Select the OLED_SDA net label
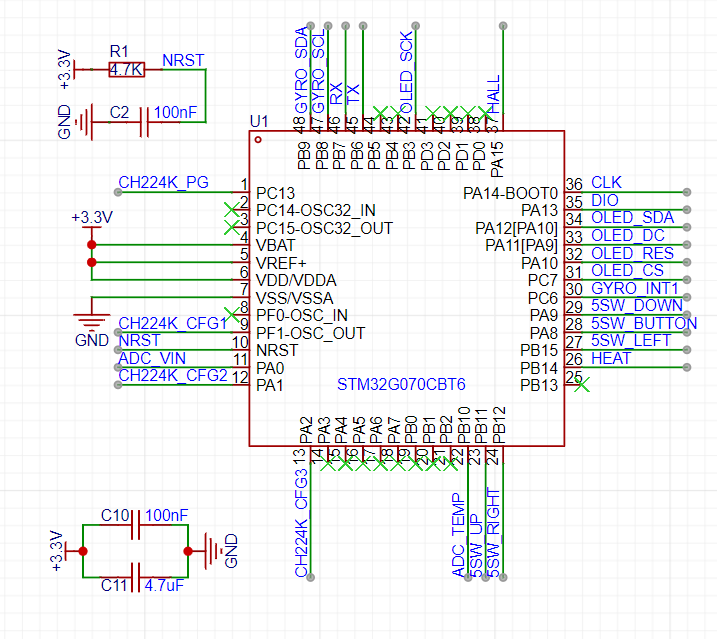The width and height of the screenshot is (717, 639). 632,217
